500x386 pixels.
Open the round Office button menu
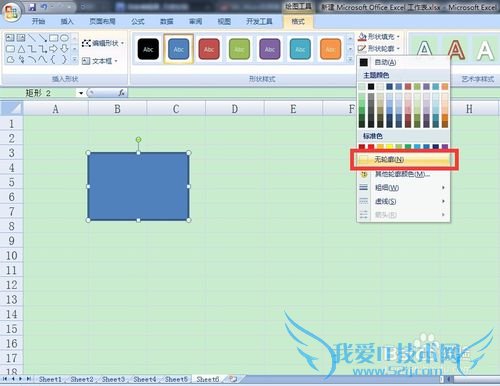pos(11,12)
